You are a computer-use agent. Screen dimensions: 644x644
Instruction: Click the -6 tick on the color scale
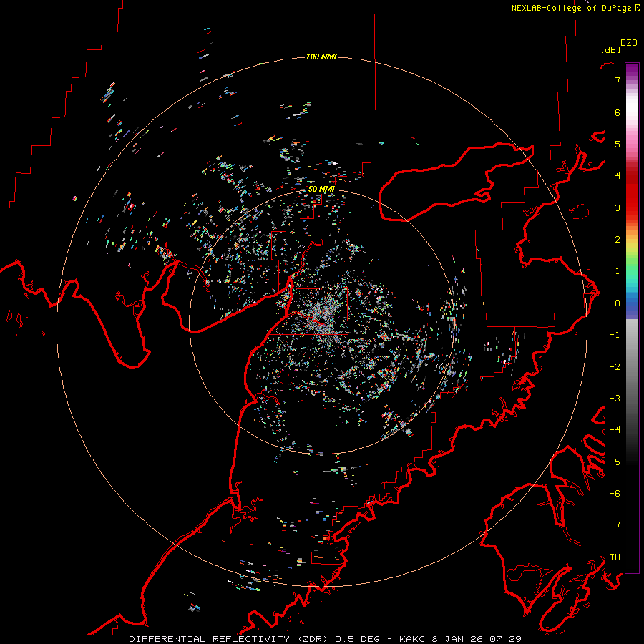[615, 493]
